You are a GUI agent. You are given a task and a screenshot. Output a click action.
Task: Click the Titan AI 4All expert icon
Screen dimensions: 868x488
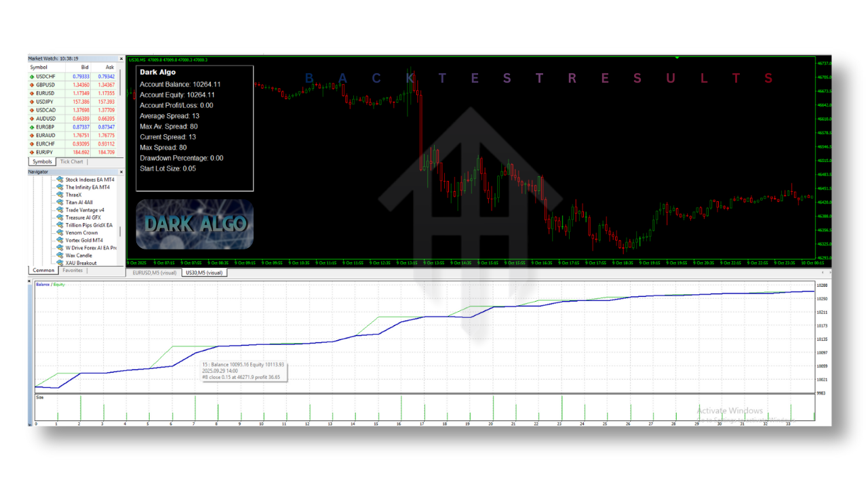coord(60,203)
